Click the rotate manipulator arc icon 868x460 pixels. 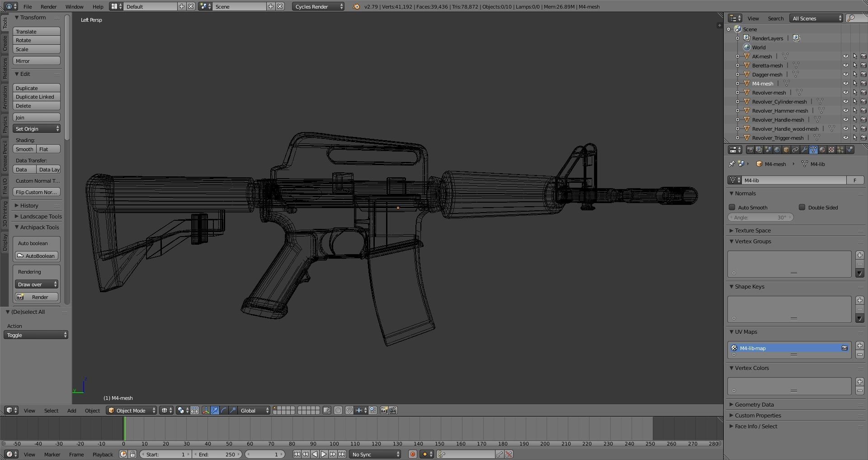tap(224, 410)
